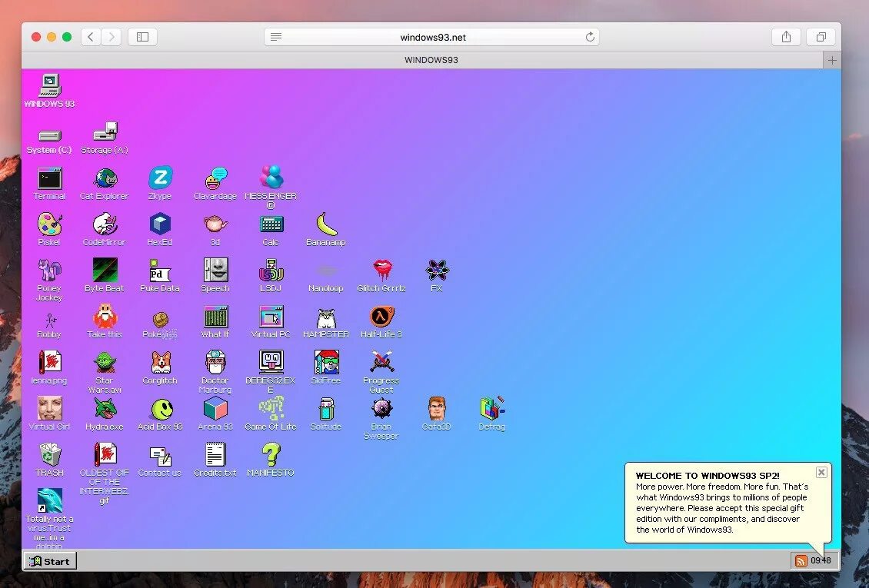Launch Acid Box 93 smiley icon
The image size is (869, 588).
(161, 410)
